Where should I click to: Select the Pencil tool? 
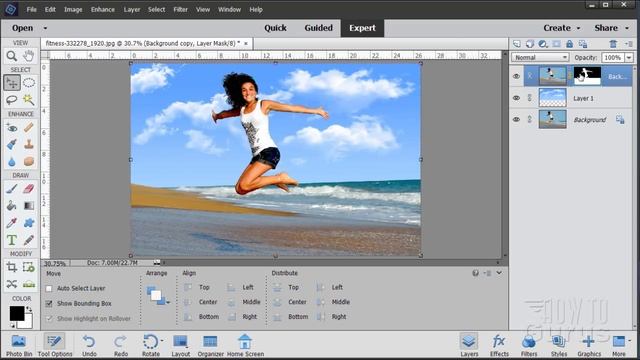(x=29, y=240)
